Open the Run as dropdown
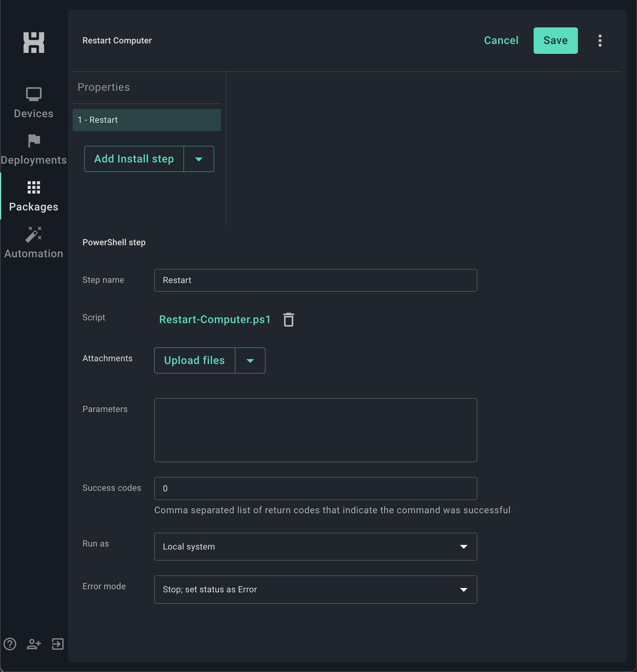Screen dimensions: 637x672 coord(315,546)
